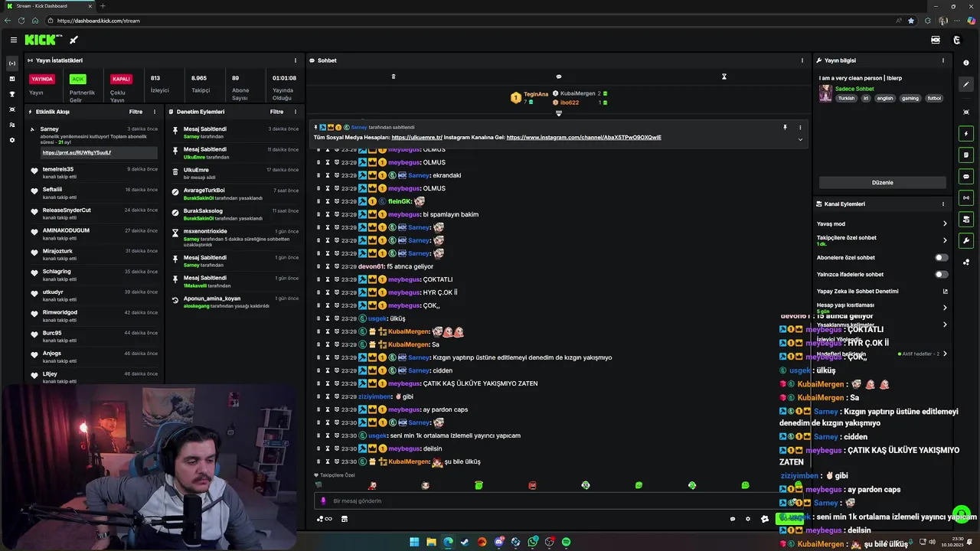Open the stream broadcast icon in left sidebar

tap(11, 64)
